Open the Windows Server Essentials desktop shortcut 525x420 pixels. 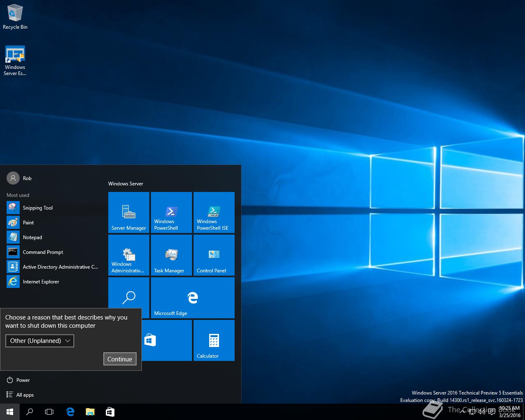[x=15, y=61]
